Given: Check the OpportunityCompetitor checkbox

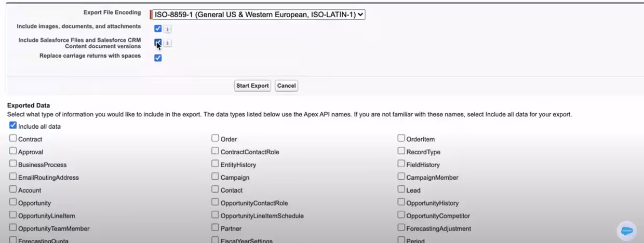Looking at the screenshot, I should (x=401, y=215).
